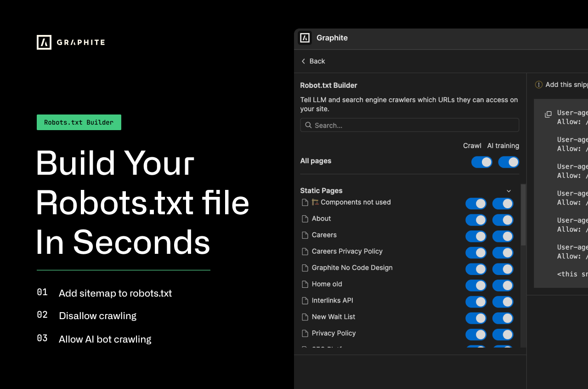Select the Crawl column header

click(x=472, y=145)
